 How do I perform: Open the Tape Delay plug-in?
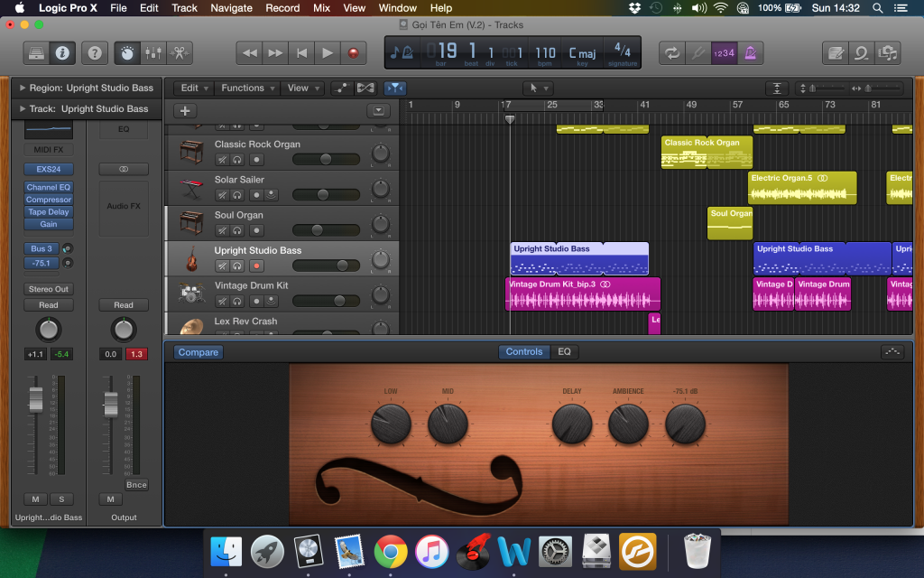(49, 211)
